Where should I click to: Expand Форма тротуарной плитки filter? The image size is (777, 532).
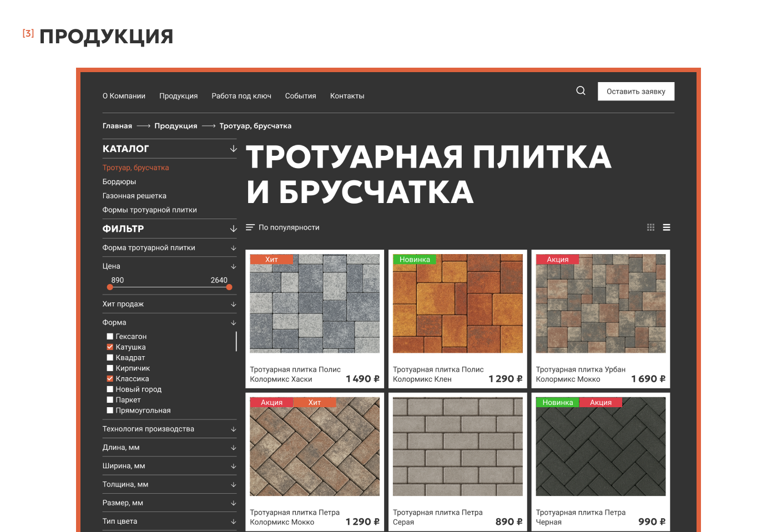(233, 248)
